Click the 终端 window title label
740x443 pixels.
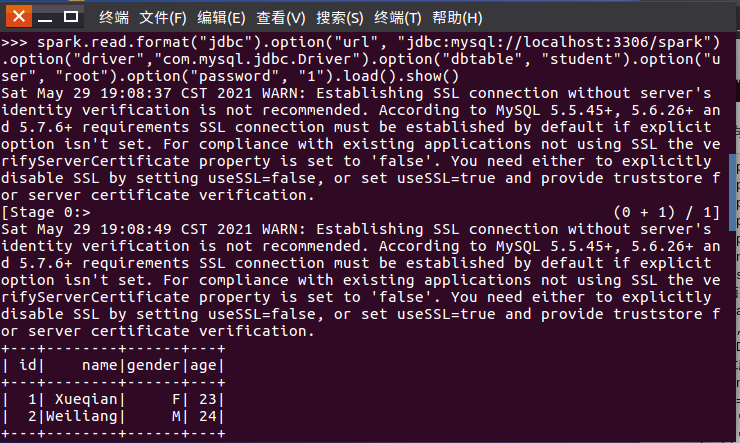pyautogui.click(x=114, y=18)
